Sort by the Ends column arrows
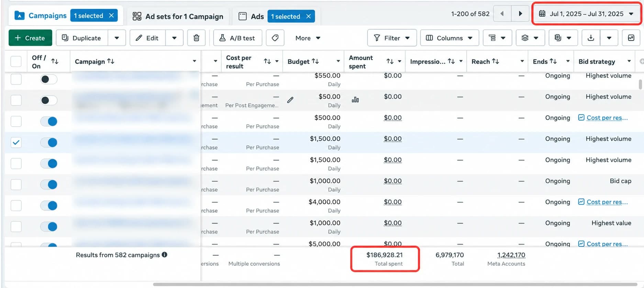The height and width of the screenshot is (288, 644). [553, 61]
